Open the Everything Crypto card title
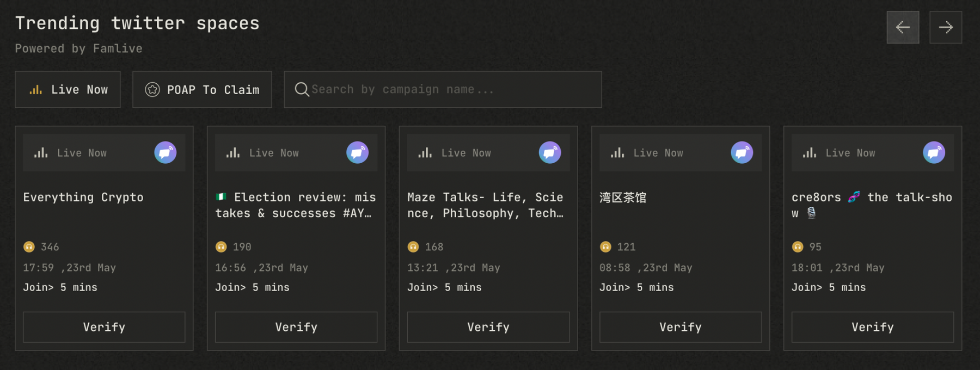Image resolution: width=980 pixels, height=370 pixels. coord(83,198)
